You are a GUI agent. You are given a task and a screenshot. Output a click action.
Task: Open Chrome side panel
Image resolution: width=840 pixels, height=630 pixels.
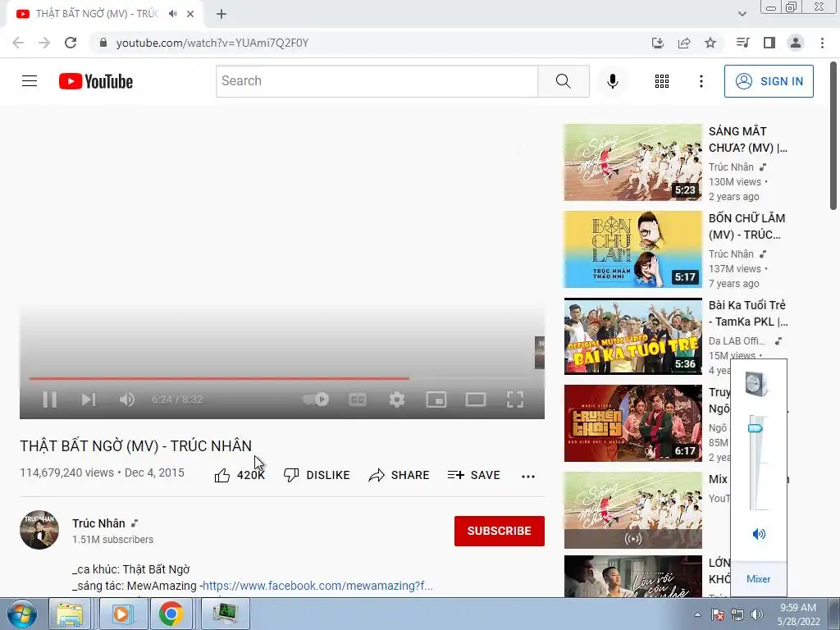point(769,43)
